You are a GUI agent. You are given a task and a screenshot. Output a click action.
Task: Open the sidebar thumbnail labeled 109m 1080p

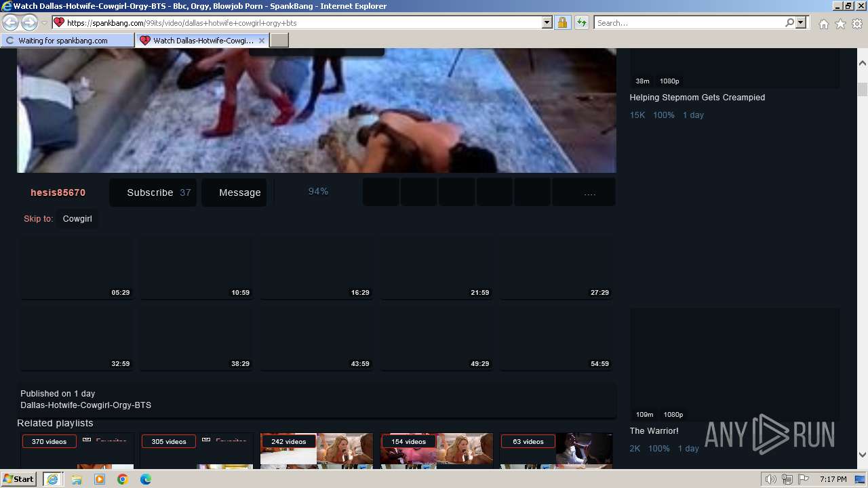pyautogui.click(x=734, y=365)
